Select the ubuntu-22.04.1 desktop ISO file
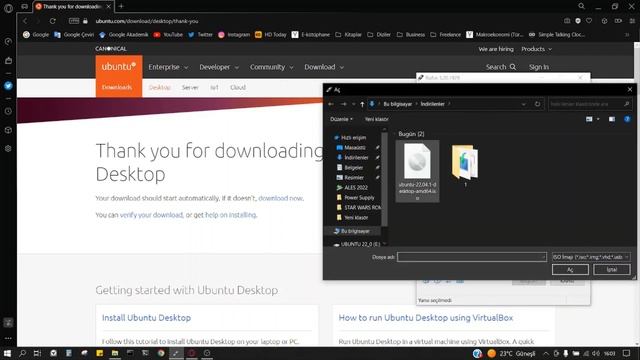The width and height of the screenshot is (640, 360). (417, 171)
